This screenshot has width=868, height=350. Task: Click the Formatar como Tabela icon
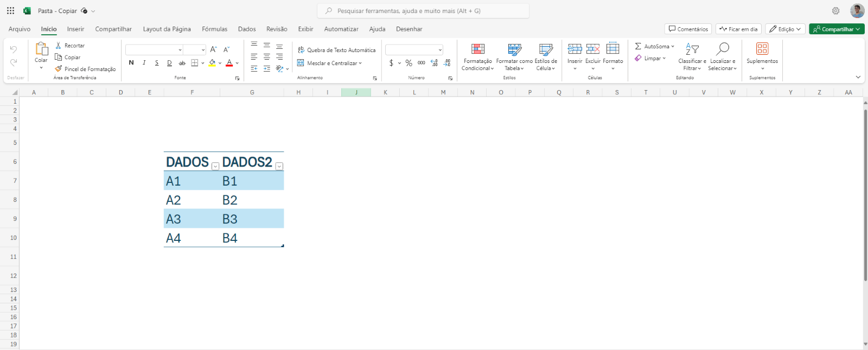coord(514,49)
